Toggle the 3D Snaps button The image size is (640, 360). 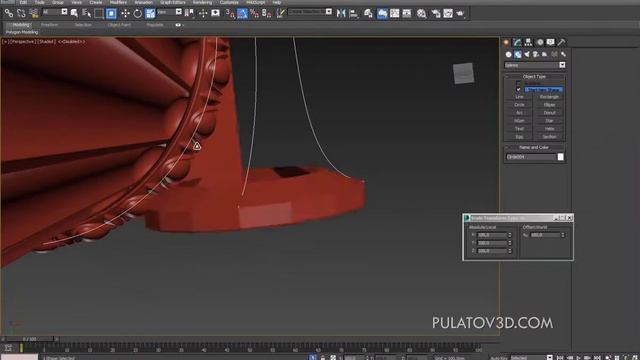click(x=230, y=13)
